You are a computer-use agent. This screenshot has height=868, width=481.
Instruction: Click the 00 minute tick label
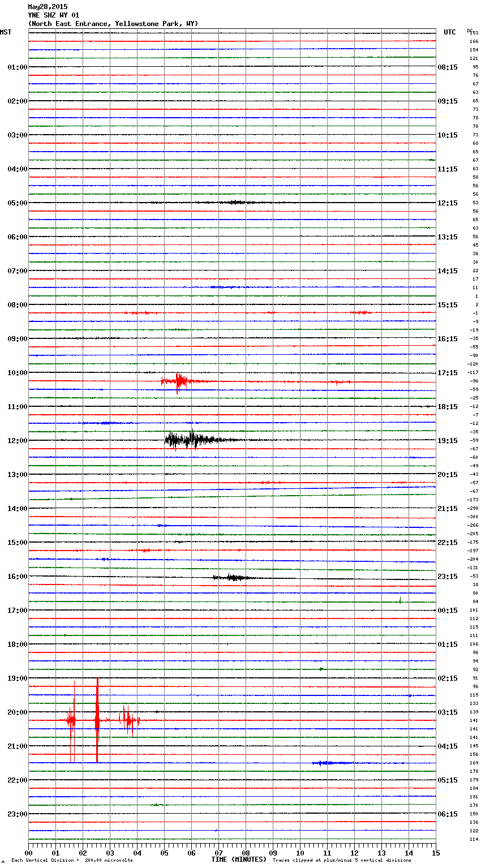click(x=28, y=853)
